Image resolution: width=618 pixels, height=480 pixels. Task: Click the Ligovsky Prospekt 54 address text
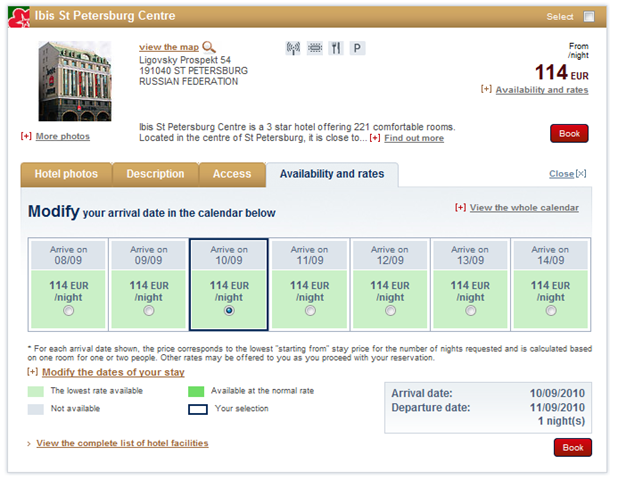(185, 60)
